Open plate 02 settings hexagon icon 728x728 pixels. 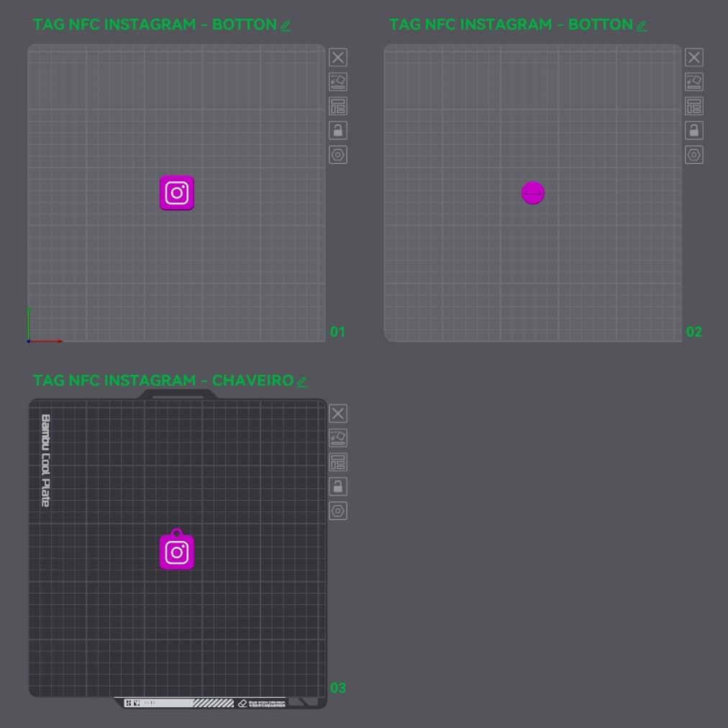tap(694, 155)
